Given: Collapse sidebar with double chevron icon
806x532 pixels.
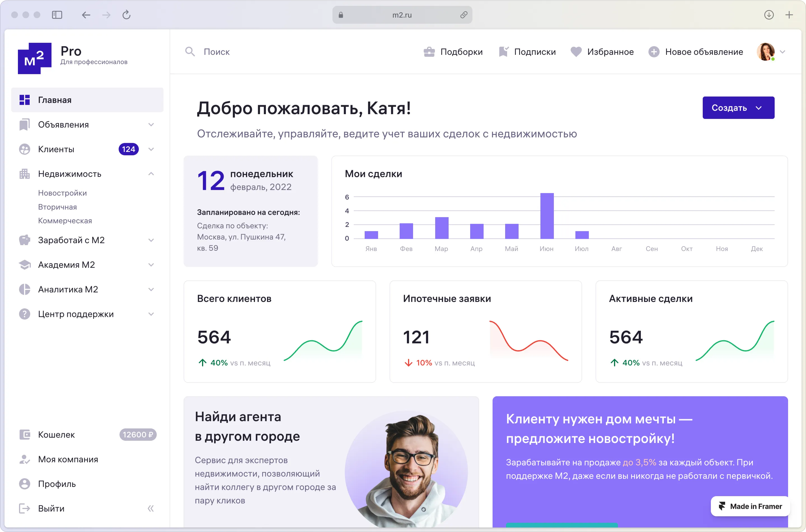Looking at the screenshot, I should (151, 508).
